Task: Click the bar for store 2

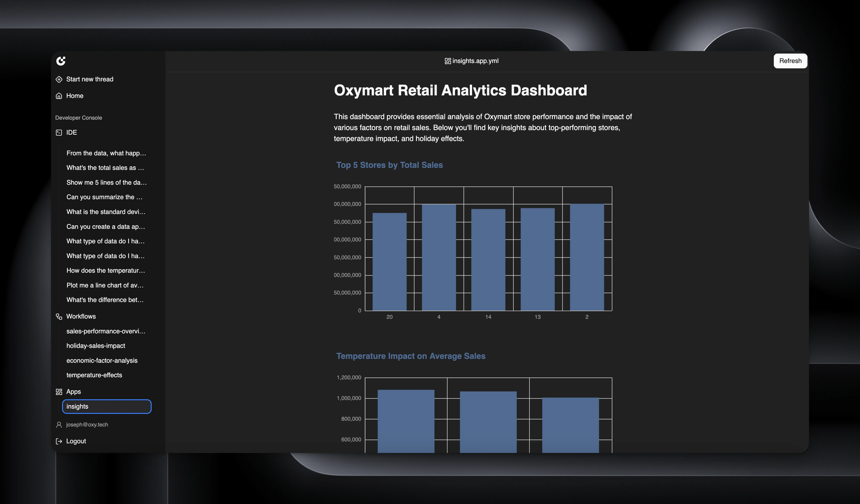Action: 587,257
